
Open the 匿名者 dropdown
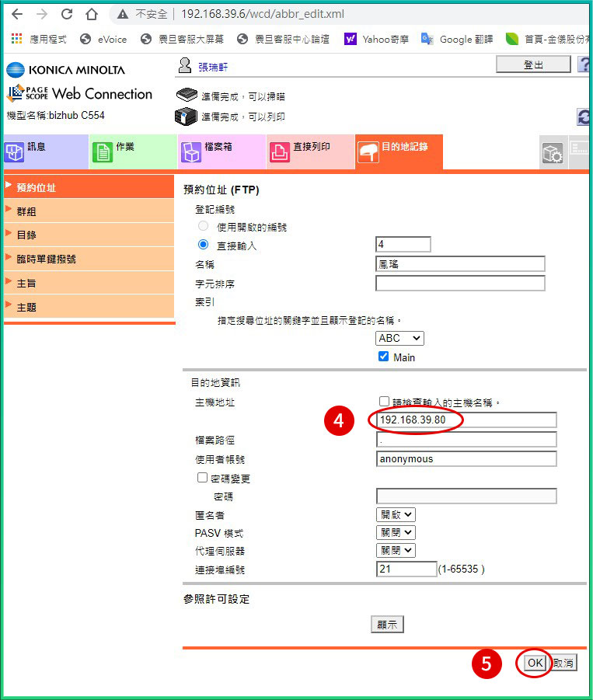[396, 515]
